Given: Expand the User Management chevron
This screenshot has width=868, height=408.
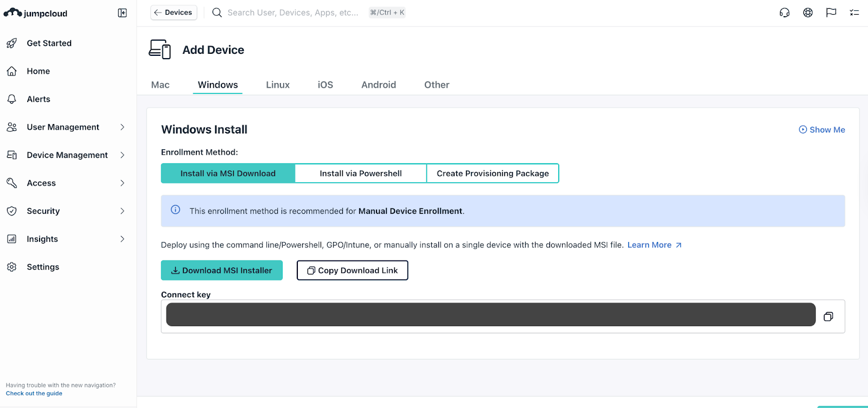Looking at the screenshot, I should [x=122, y=127].
